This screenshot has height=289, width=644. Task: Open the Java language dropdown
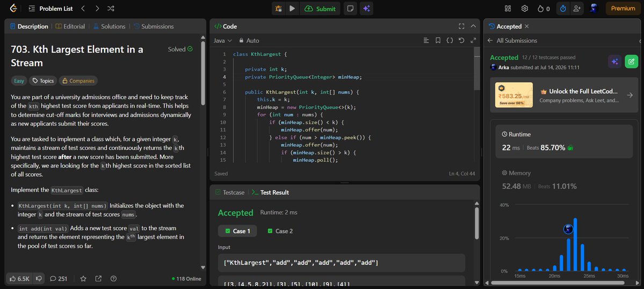click(223, 40)
